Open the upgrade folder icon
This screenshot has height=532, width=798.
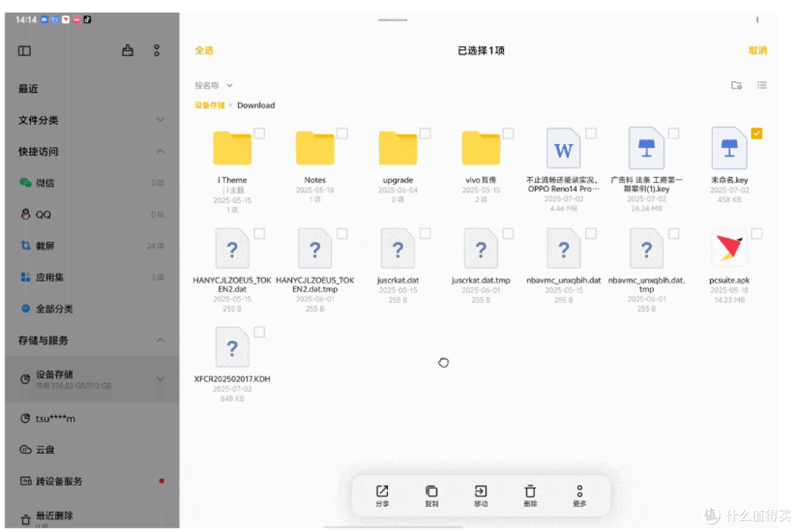click(x=398, y=148)
